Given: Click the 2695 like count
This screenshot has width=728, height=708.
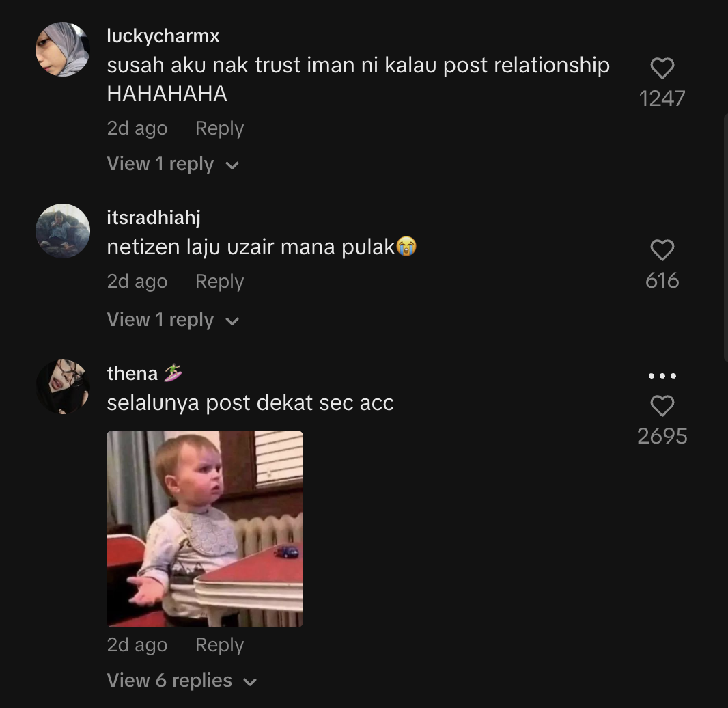Looking at the screenshot, I should point(662,436).
